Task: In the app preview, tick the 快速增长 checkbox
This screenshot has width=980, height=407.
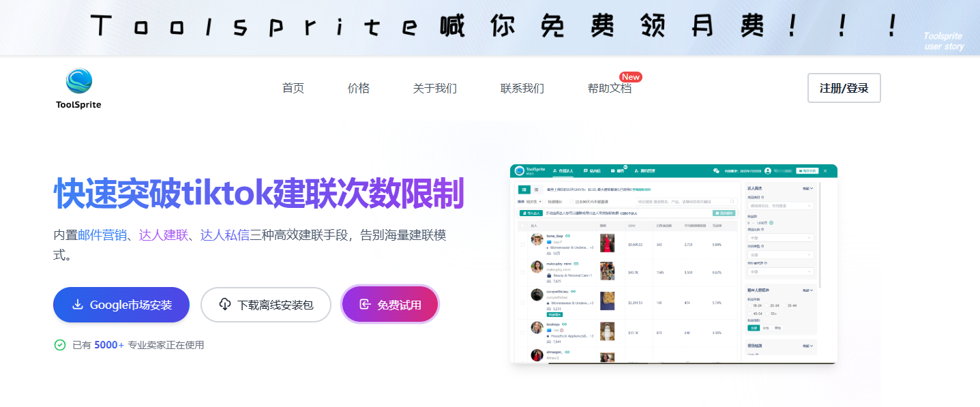Action: click(544, 202)
